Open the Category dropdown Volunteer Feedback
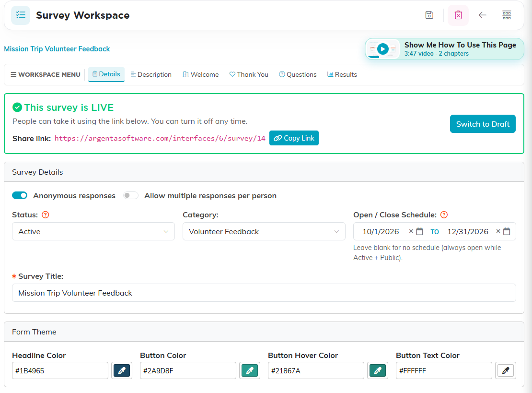The image size is (532, 393). (x=264, y=231)
